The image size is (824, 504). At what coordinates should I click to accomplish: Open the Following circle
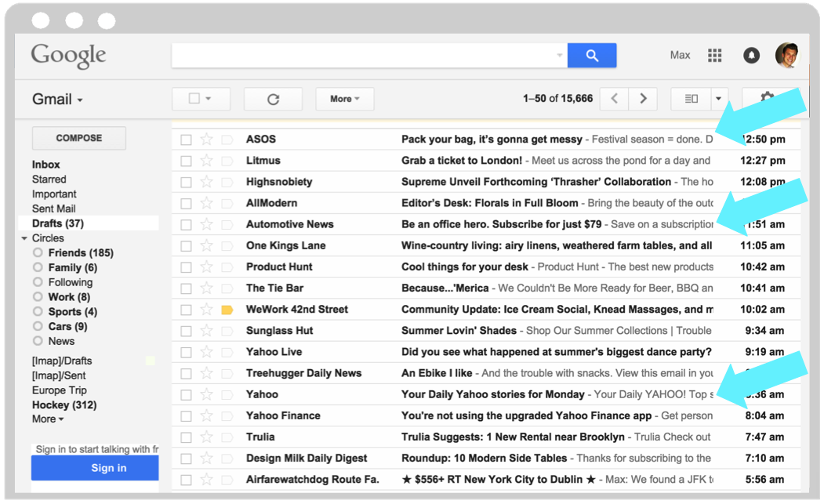[71, 282]
